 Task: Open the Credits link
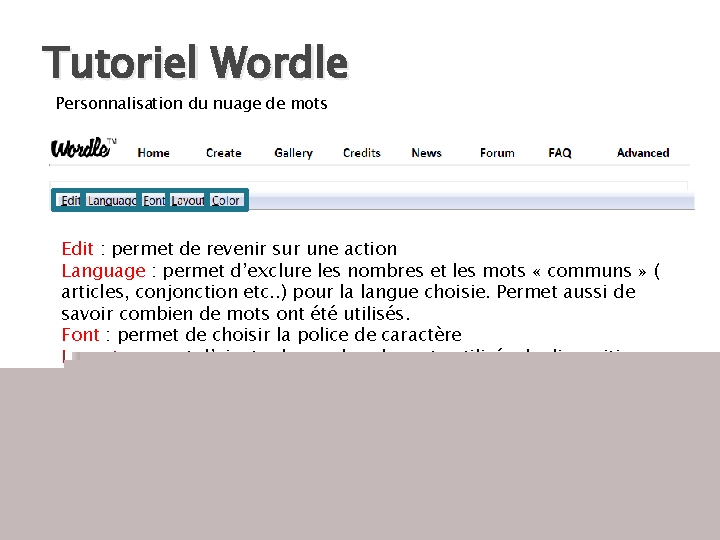362,153
